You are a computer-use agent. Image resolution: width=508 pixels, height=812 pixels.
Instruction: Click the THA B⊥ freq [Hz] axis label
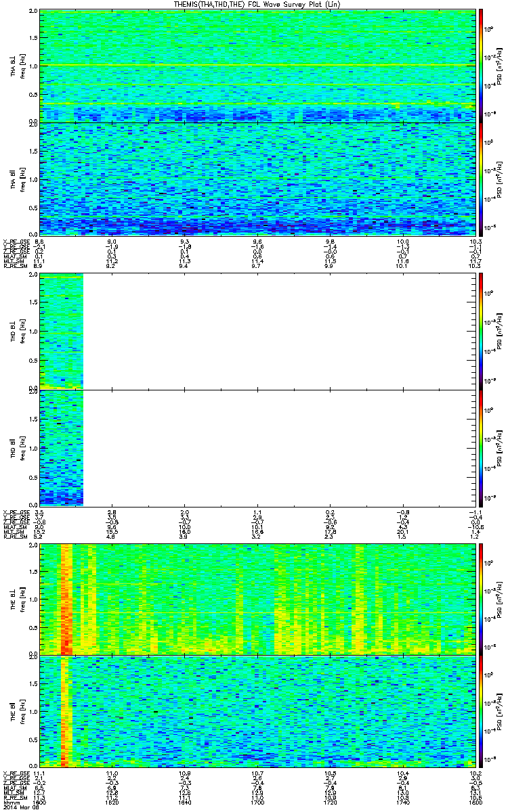23,66
